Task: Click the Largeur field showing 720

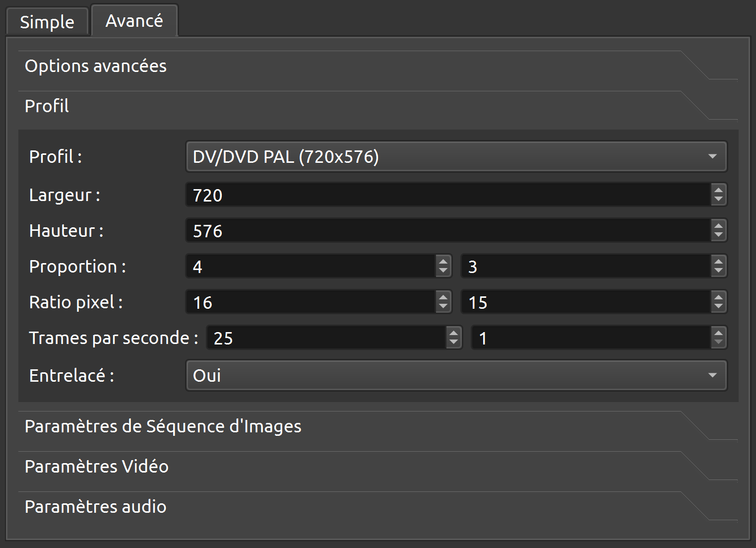Action: click(446, 195)
